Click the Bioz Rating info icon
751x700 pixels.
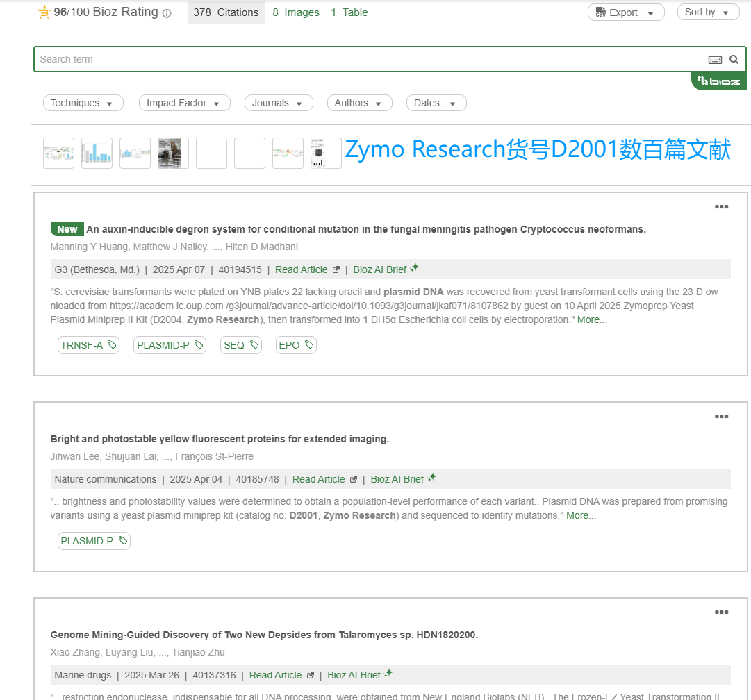167,13
